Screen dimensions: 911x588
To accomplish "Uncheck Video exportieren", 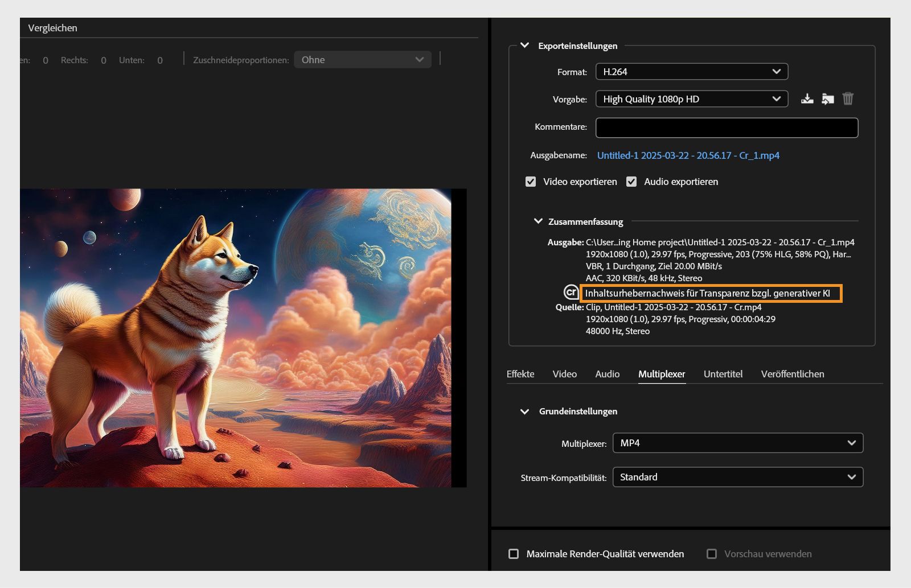I will (531, 182).
